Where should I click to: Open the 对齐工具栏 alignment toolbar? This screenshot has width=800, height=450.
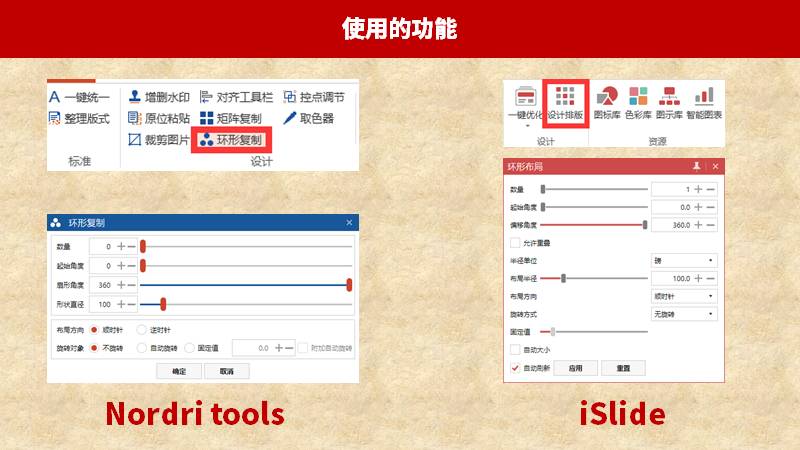pyautogui.click(x=236, y=97)
